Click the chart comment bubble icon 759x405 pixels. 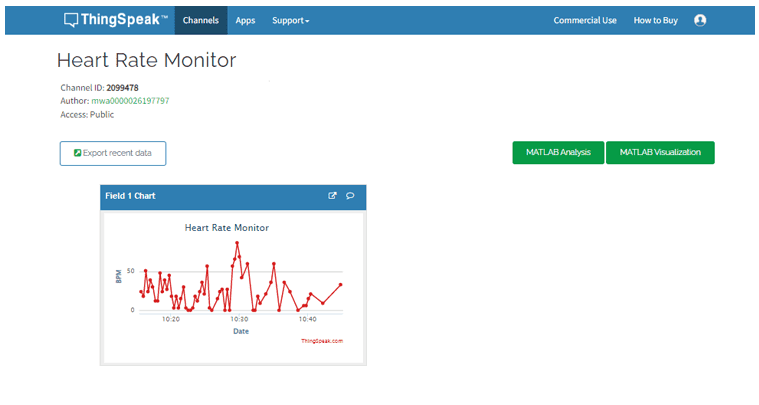point(350,196)
